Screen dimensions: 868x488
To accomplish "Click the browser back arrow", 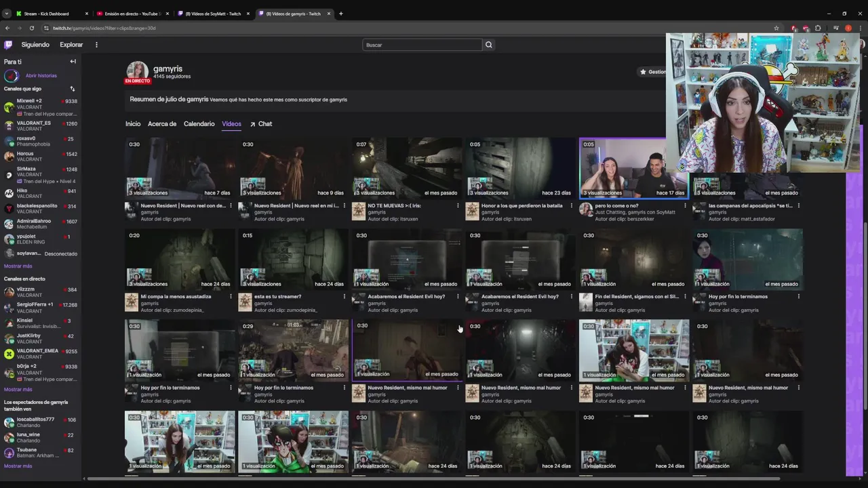I will pos(7,28).
